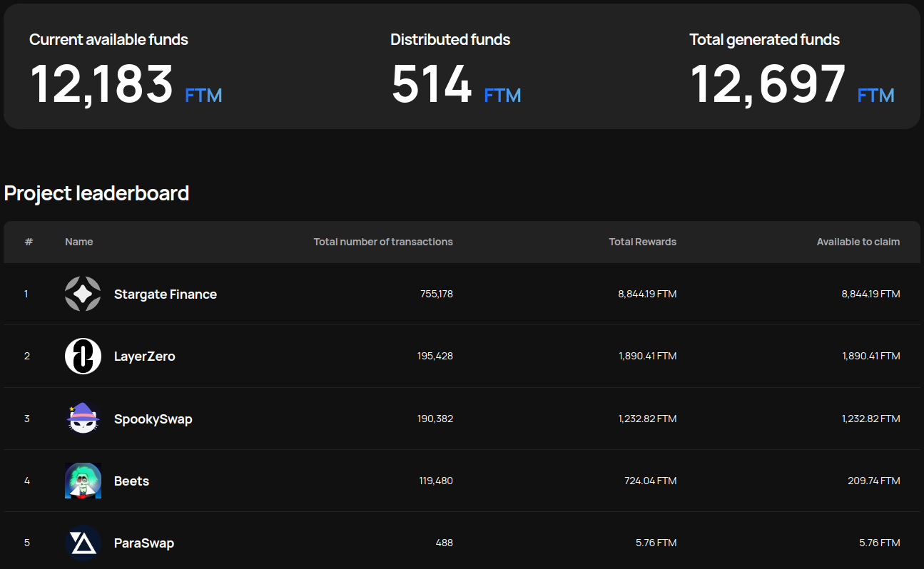Click LayerZero's 1,890.41 FTM Total Rewards value
The height and width of the screenshot is (569, 924).
tap(648, 356)
